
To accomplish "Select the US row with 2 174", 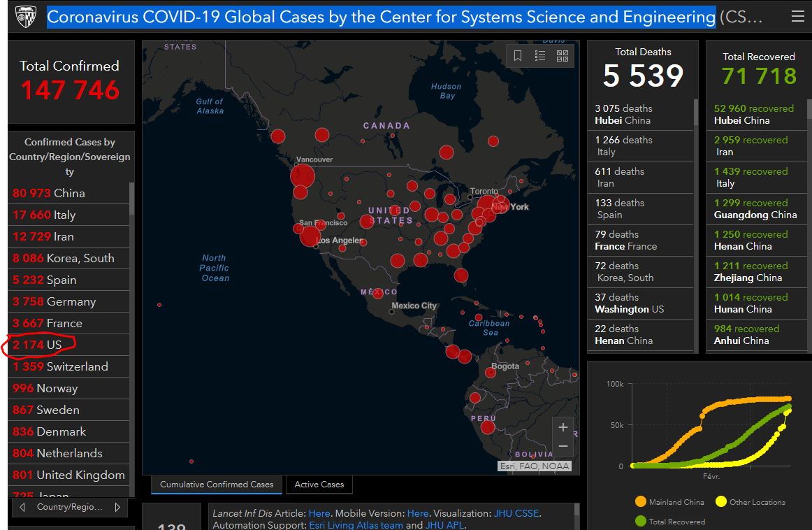I will (68, 345).
